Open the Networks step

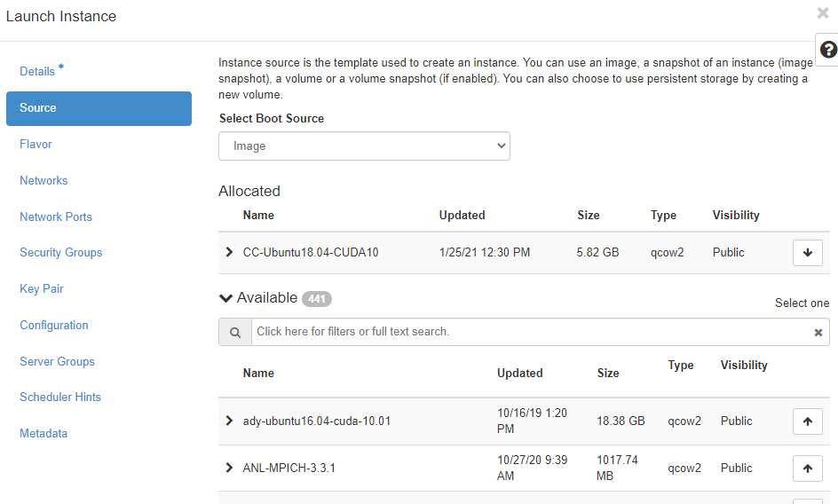43,181
